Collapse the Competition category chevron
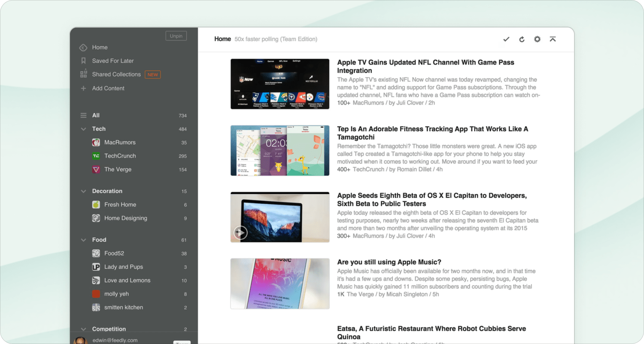This screenshot has height=344, width=644. point(83,329)
